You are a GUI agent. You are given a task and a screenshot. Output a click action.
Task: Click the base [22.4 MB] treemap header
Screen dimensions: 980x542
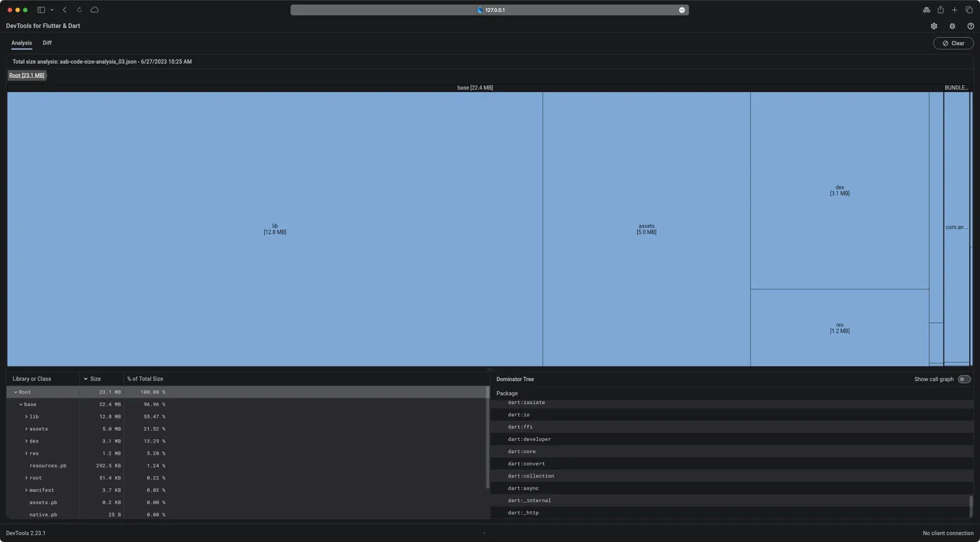pyautogui.click(x=475, y=88)
